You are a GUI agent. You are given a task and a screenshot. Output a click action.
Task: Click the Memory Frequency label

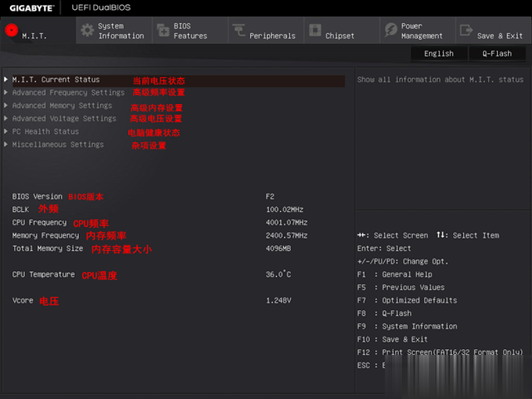(46, 235)
